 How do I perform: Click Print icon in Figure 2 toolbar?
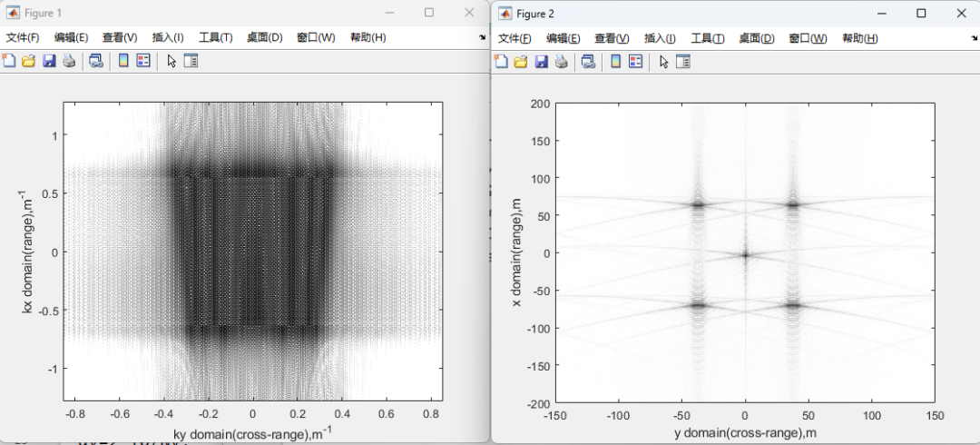coord(562,61)
